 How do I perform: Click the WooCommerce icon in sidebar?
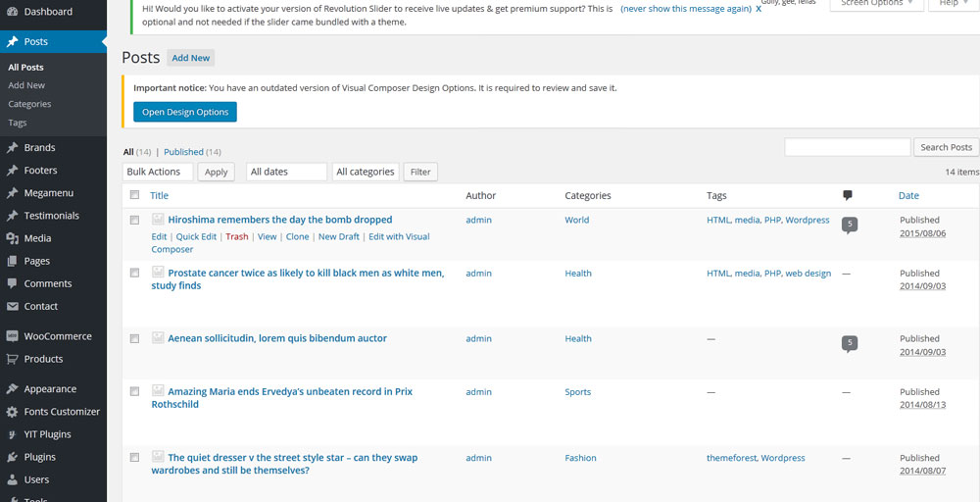[12, 336]
